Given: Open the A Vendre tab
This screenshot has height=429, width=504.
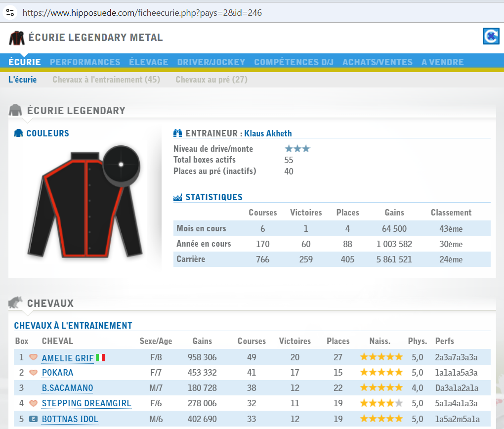Looking at the screenshot, I should tap(443, 62).
